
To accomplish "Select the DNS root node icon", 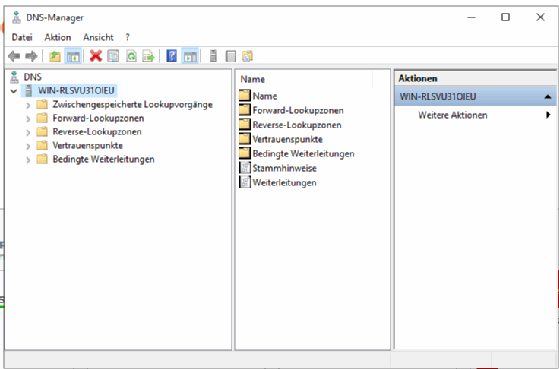I will 14,77.
